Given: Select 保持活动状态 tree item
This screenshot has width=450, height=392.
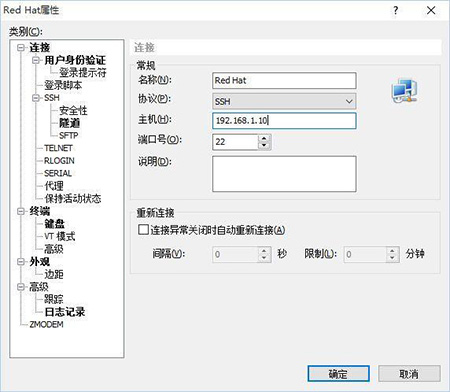Looking at the screenshot, I should click(x=73, y=199).
